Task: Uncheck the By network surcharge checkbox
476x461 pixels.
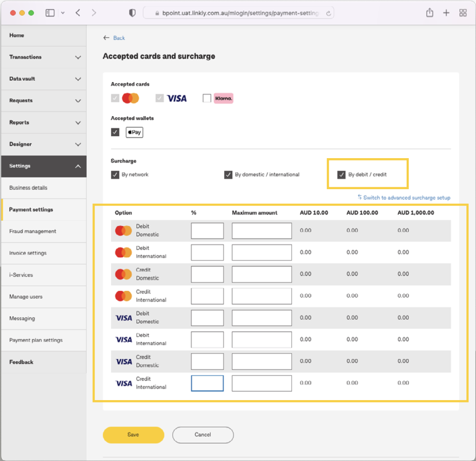Action: point(115,175)
